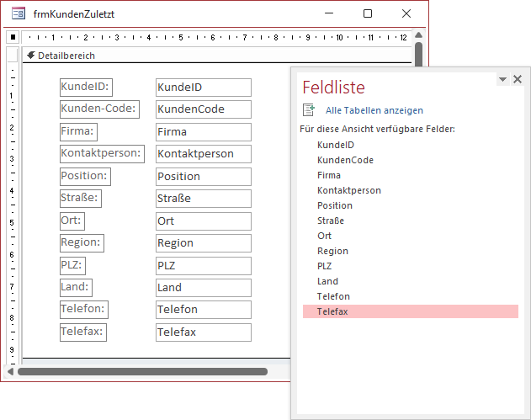
Task: Select the PLZ text box in the form
Action: [204, 265]
